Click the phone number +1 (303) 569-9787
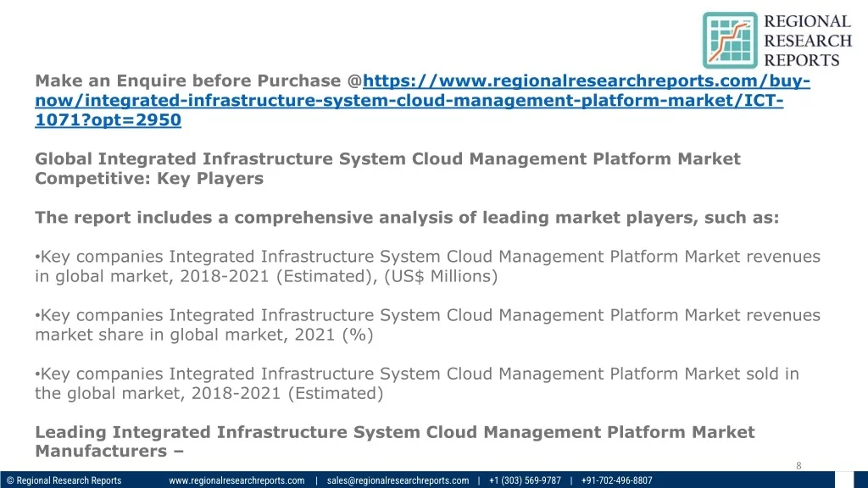This screenshot has height=488, width=868. point(525,480)
